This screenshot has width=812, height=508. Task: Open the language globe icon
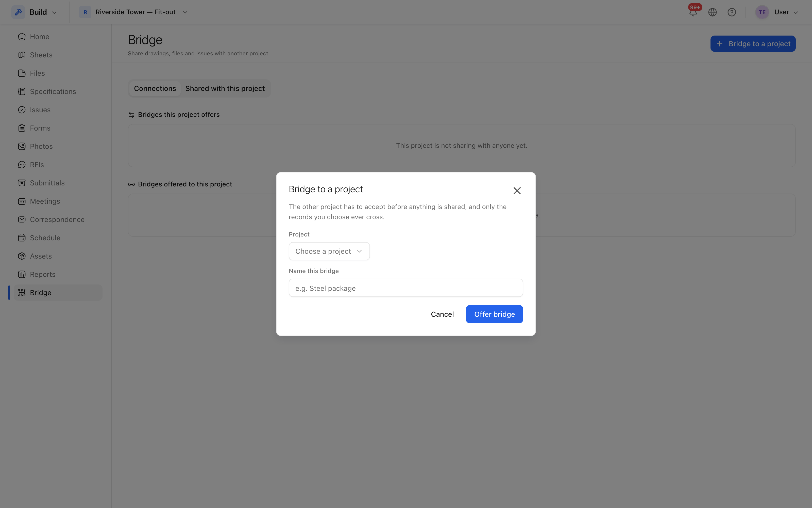click(x=712, y=12)
